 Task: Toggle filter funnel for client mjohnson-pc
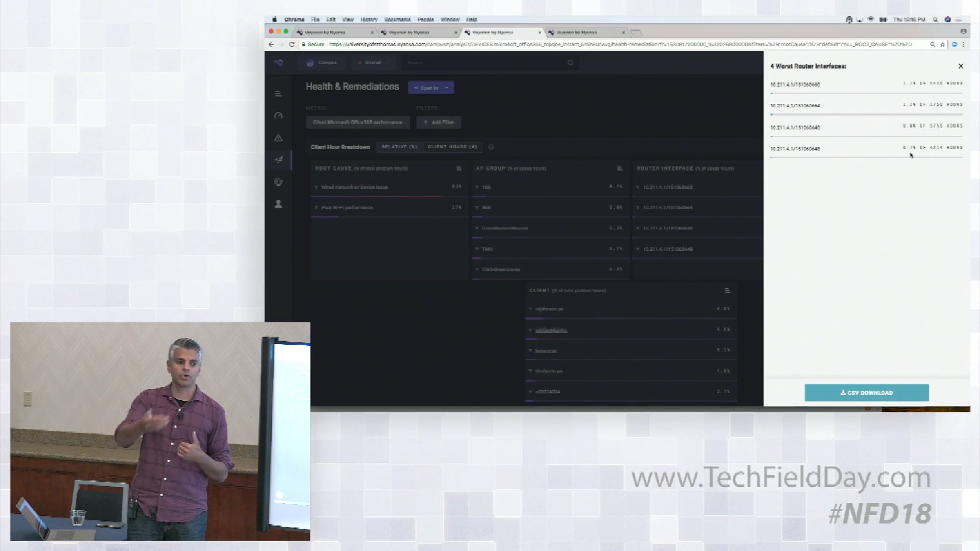[530, 309]
